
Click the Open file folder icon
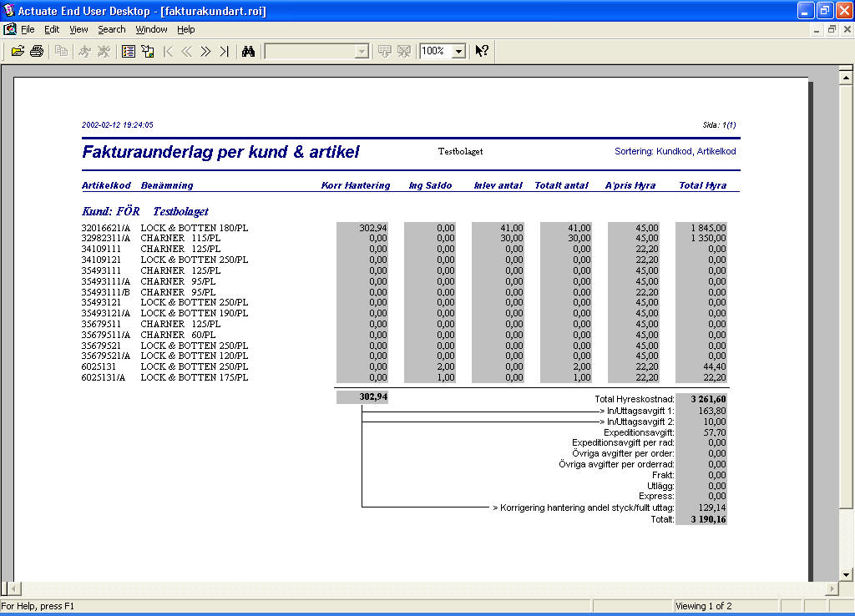point(18,51)
